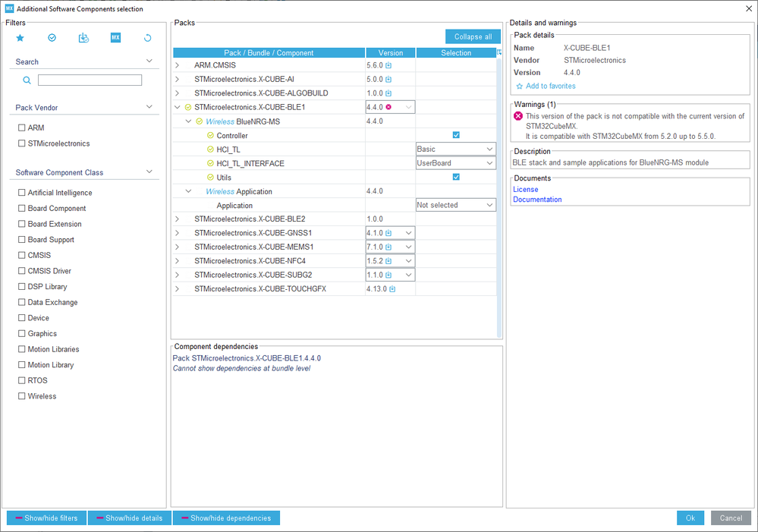Viewport: 758px width, 532px height.
Task: Open the License document link
Action: [x=526, y=190]
